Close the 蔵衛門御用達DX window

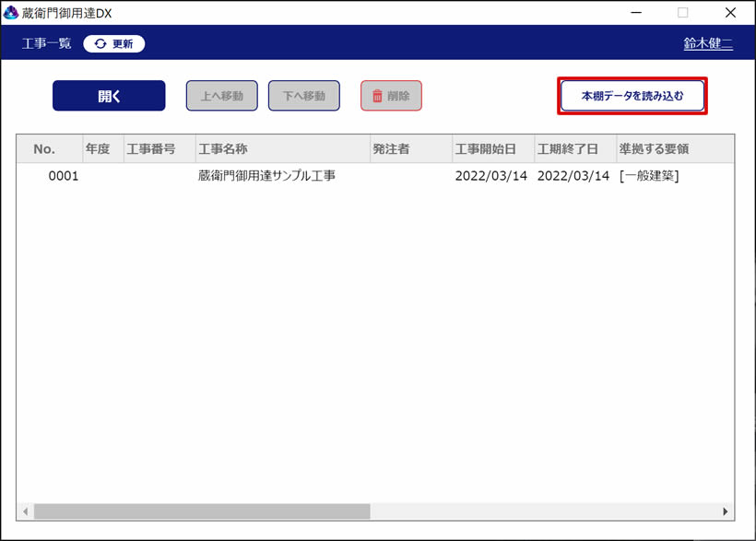point(730,13)
